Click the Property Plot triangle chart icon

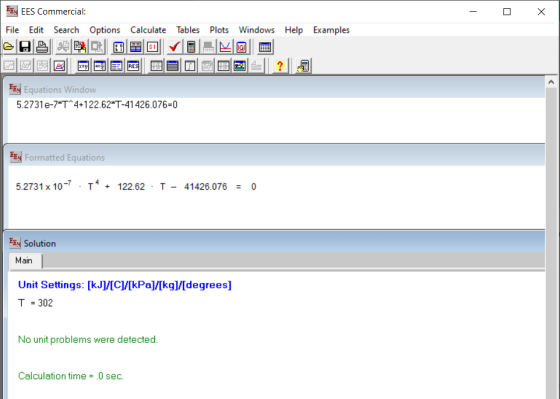(x=59, y=66)
